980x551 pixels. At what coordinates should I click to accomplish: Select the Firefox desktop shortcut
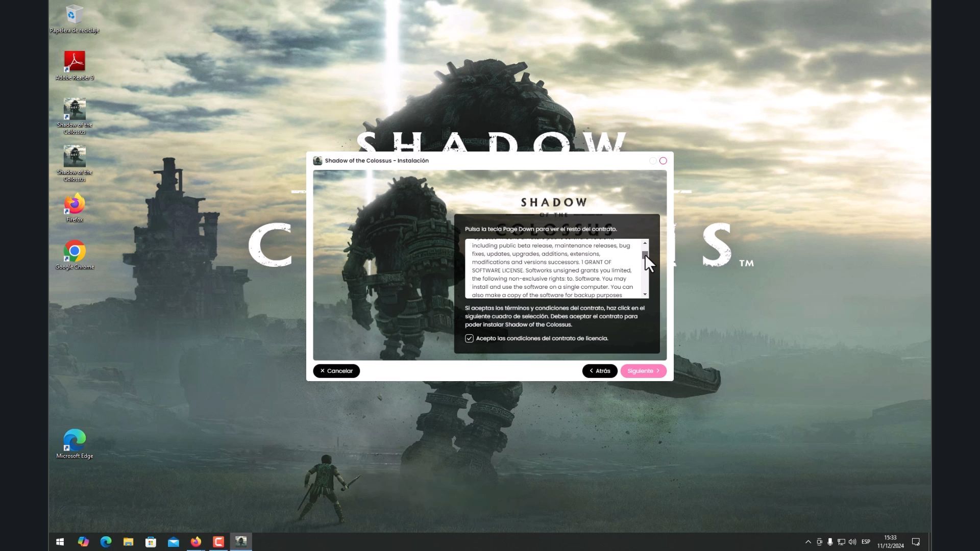75,208
